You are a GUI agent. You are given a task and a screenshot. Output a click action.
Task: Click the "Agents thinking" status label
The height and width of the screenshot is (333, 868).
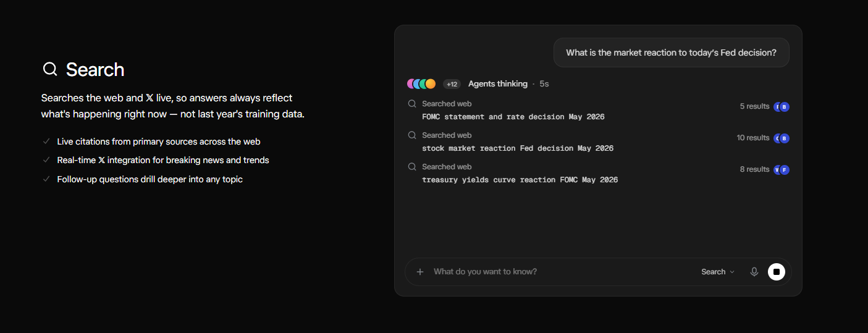pos(498,84)
